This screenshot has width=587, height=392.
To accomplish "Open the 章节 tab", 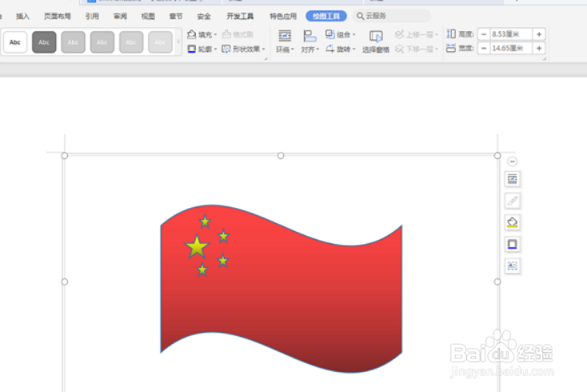I will pyautogui.click(x=176, y=16).
